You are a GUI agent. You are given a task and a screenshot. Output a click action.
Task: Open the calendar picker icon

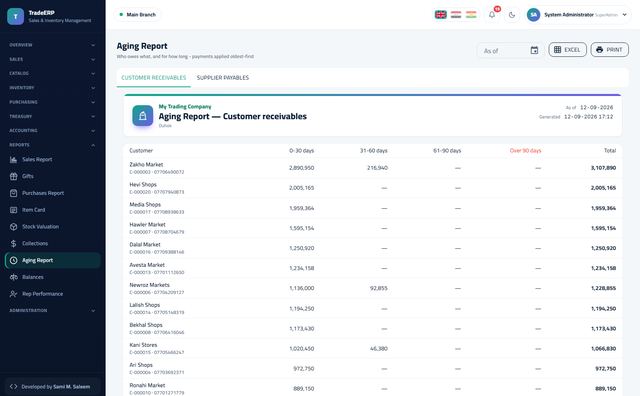[534, 50]
